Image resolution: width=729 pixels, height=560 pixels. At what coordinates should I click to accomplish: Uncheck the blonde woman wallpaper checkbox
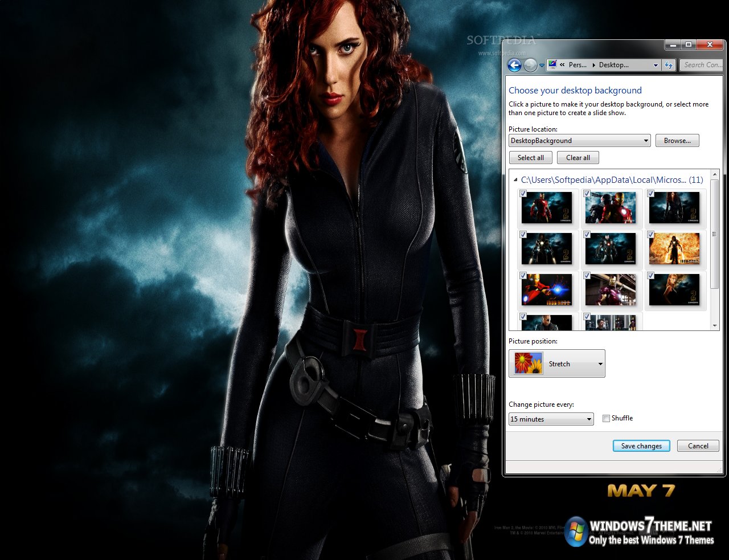coord(650,276)
